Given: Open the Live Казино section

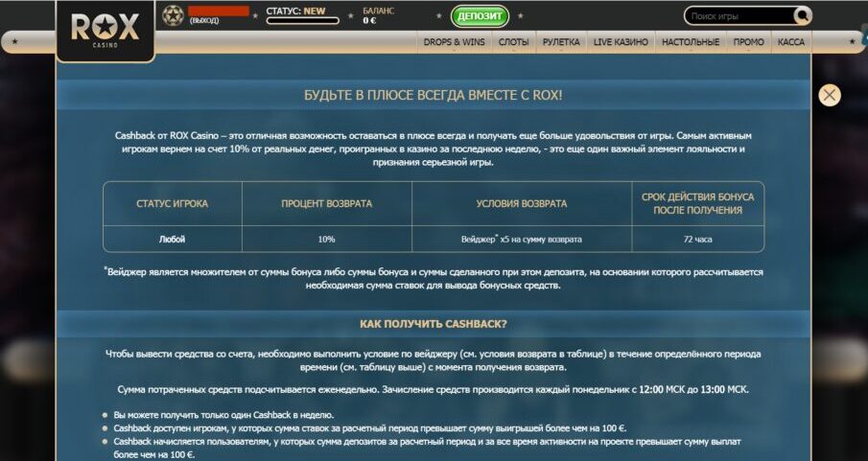Looking at the screenshot, I should click(x=621, y=42).
